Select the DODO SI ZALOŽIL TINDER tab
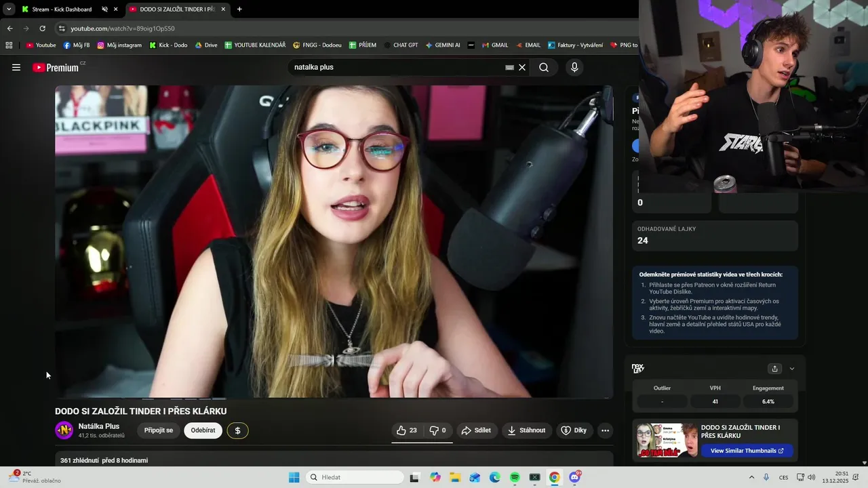The width and height of the screenshot is (868, 488). coord(177,9)
